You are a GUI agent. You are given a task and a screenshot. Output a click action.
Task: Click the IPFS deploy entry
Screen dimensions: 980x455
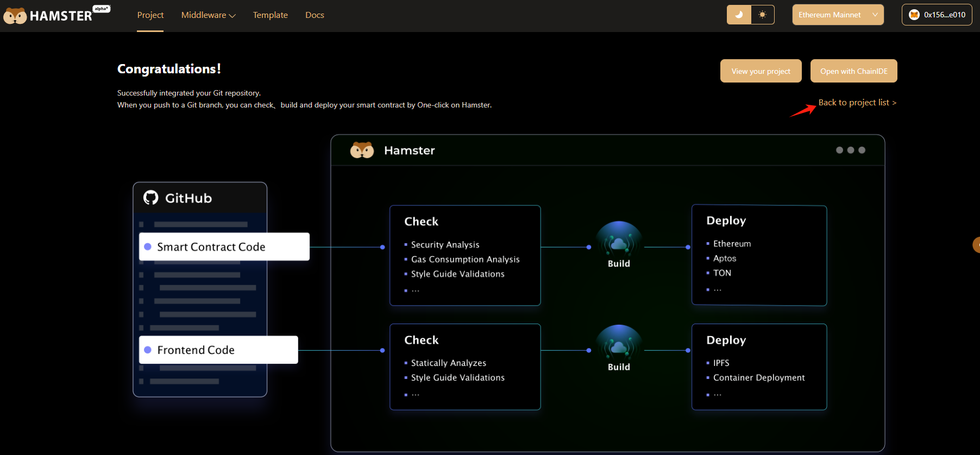[721, 363]
